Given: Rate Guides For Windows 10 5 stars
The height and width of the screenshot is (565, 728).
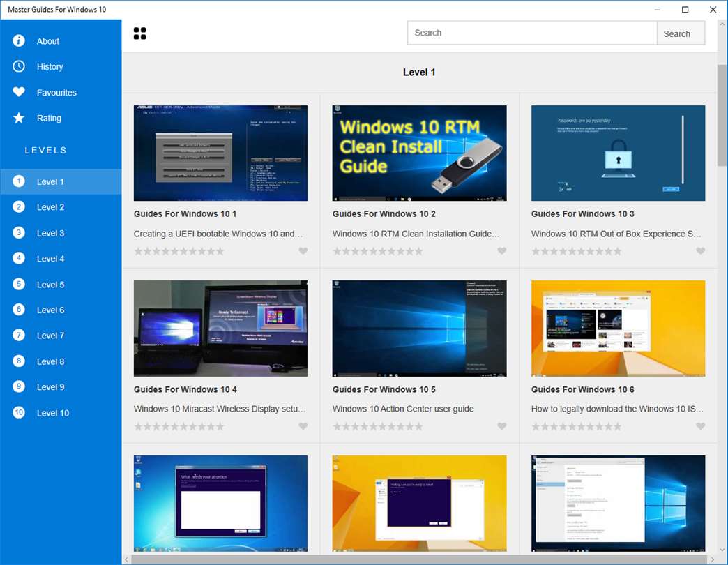Looking at the screenshot, I should [378, 426].
